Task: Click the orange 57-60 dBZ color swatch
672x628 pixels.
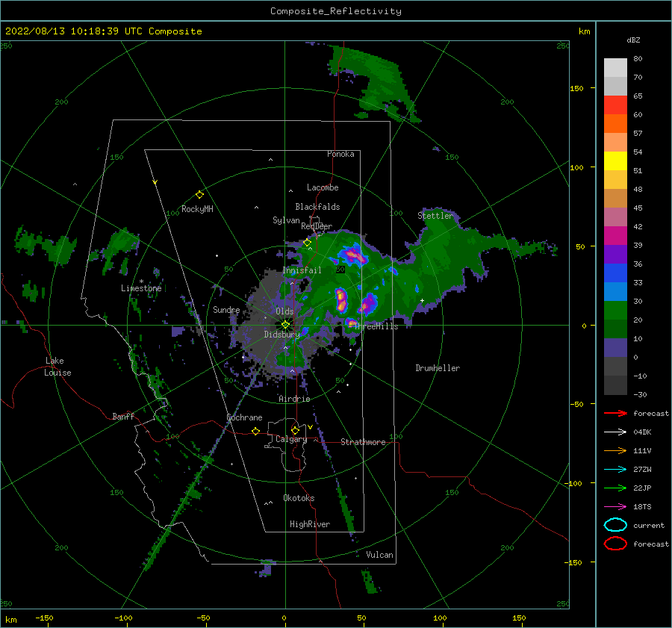Action: pos(615,124)
